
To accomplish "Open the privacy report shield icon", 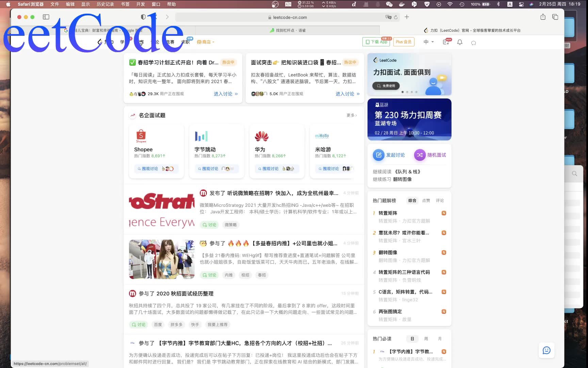I will tap(143, 17).
